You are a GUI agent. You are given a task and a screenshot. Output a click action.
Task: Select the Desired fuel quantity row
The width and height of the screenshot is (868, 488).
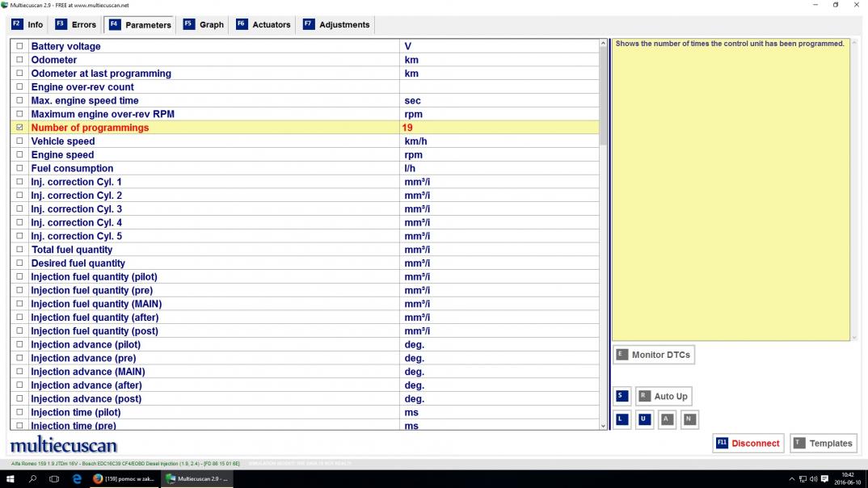[305, 263]
